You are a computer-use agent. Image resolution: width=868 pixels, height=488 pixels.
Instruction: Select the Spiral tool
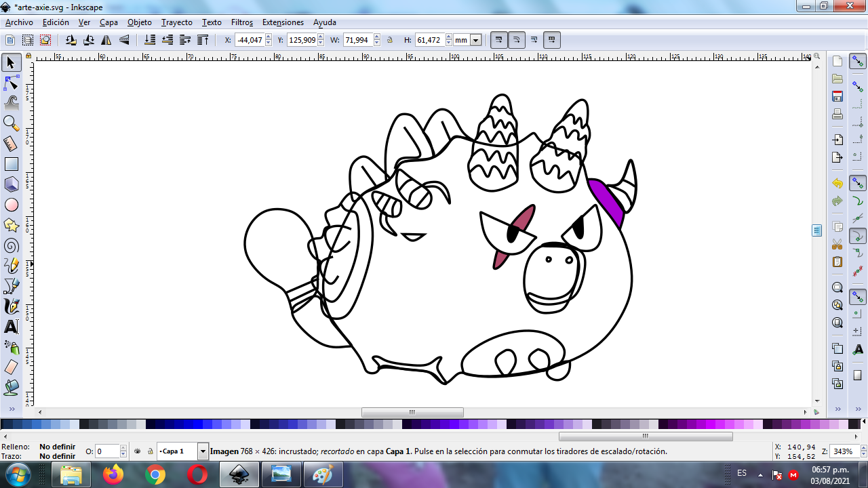pyautogui.click(x=11, y=245)
